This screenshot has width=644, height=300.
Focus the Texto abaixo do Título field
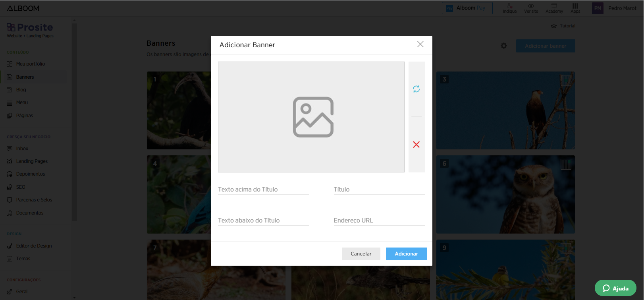point(264,221)
